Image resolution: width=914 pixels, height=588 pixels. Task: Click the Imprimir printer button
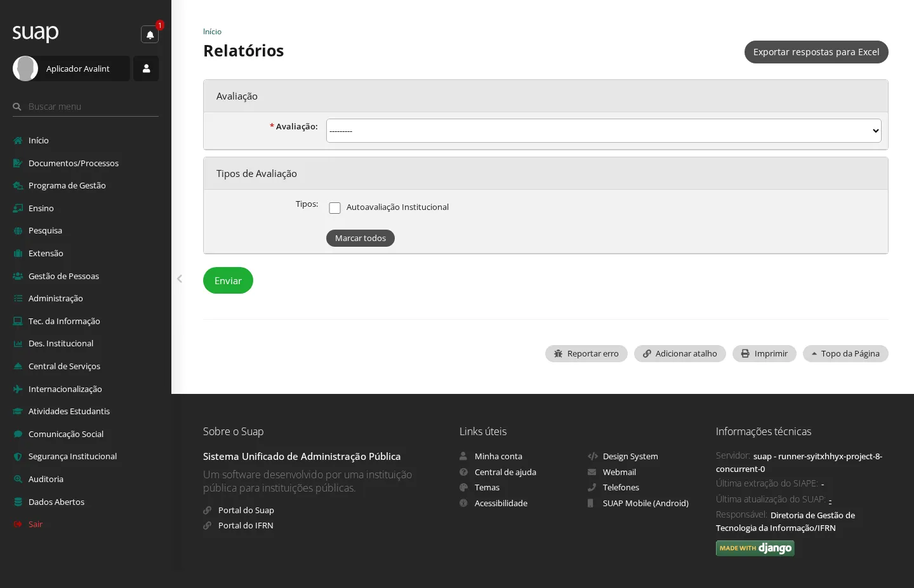(x=764, y=354)
